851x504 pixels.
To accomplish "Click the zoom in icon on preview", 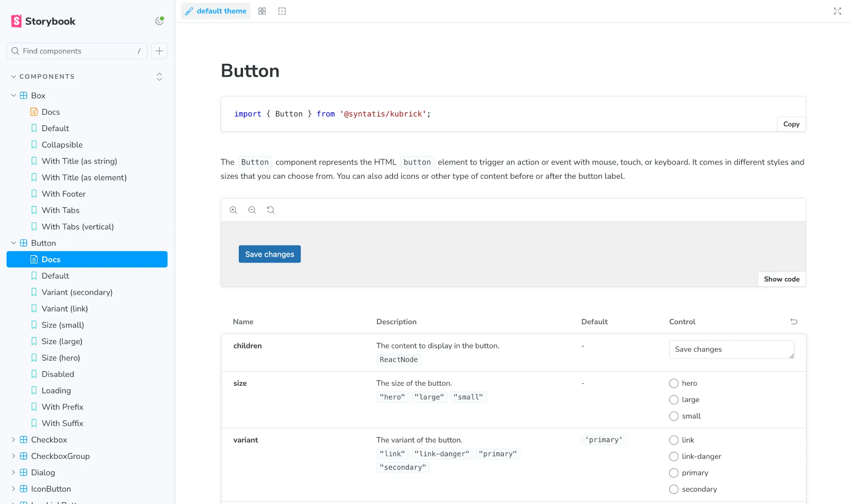I will tap(234, 210).
